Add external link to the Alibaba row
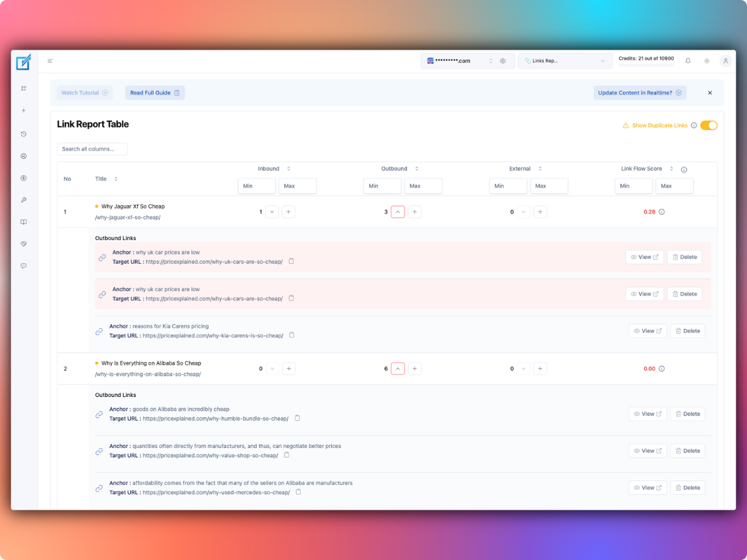Image resolution: width=747 pixels, height=560 pixels. click(x=540, y=368)
